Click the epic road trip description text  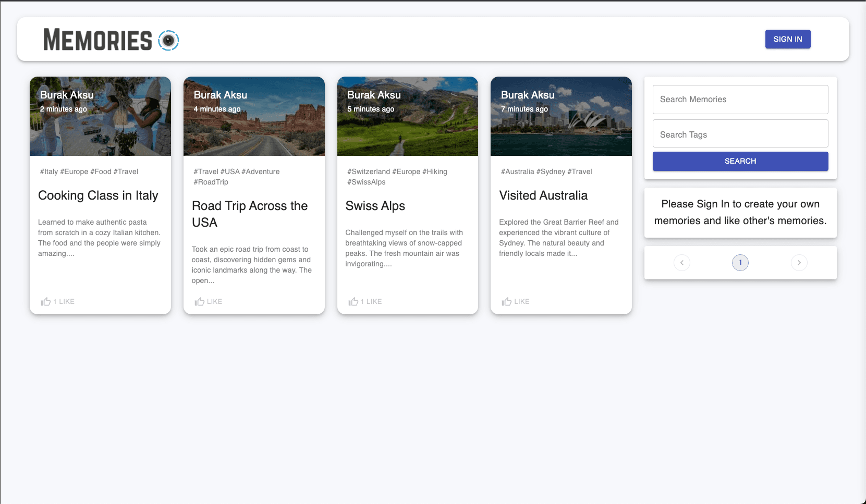[252, 265]
